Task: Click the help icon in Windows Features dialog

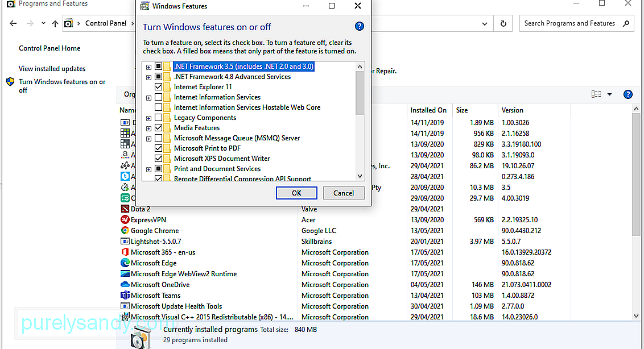Action: (x=360, y=26)
